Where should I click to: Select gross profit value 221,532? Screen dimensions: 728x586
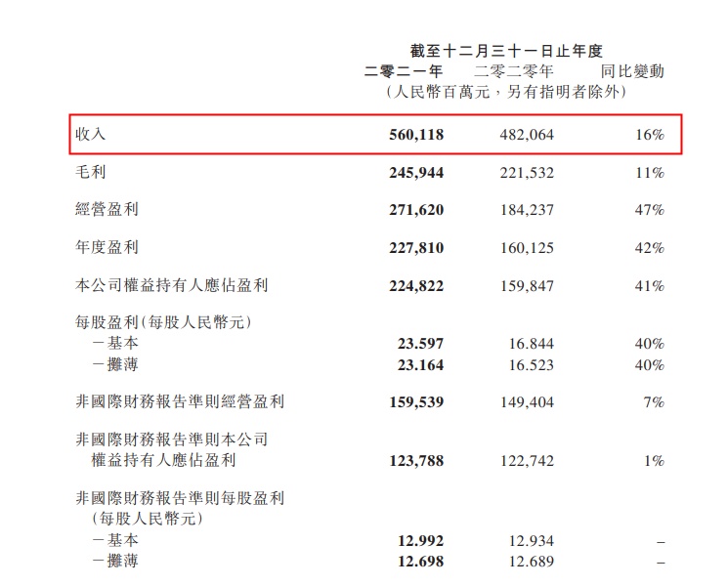pos(527,173)
